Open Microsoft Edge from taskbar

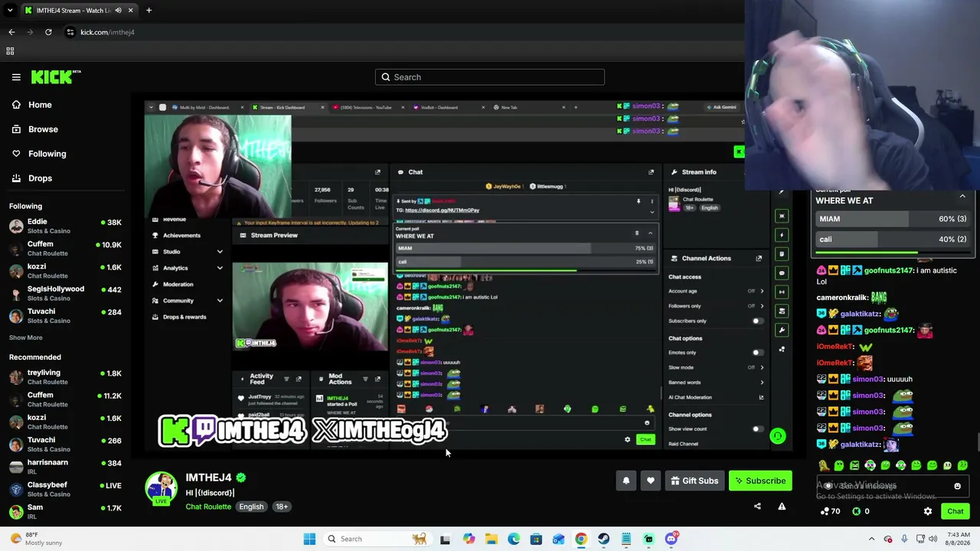click(514, 539)
